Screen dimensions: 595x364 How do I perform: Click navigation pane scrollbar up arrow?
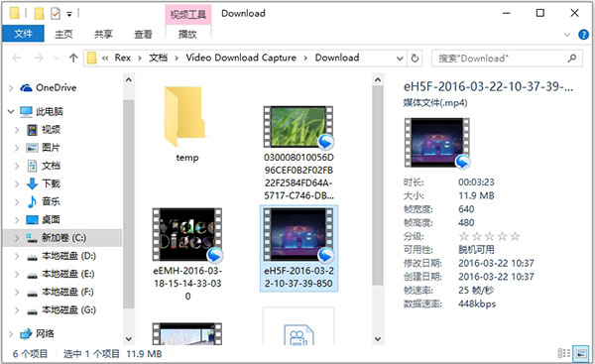point(129,79)
